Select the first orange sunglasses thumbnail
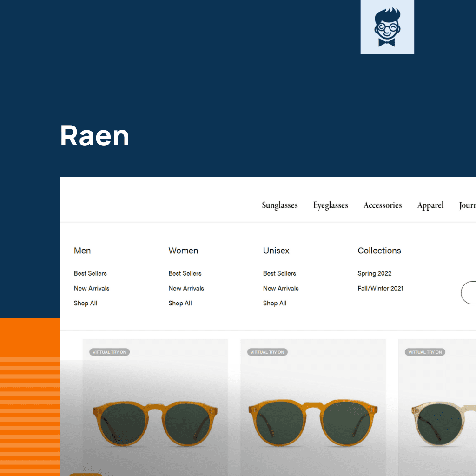This screenshot has height=476, width=476. [155, 418]
